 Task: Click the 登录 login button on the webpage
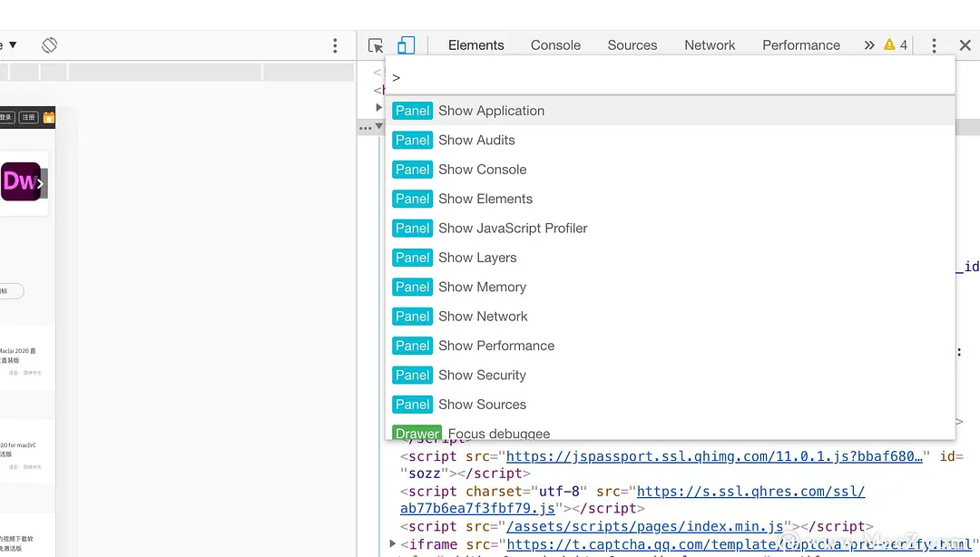[6, 117]
